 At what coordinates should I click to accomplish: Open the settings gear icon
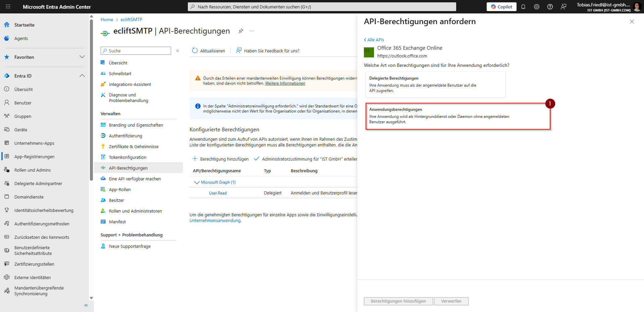(x=536, y=7)
